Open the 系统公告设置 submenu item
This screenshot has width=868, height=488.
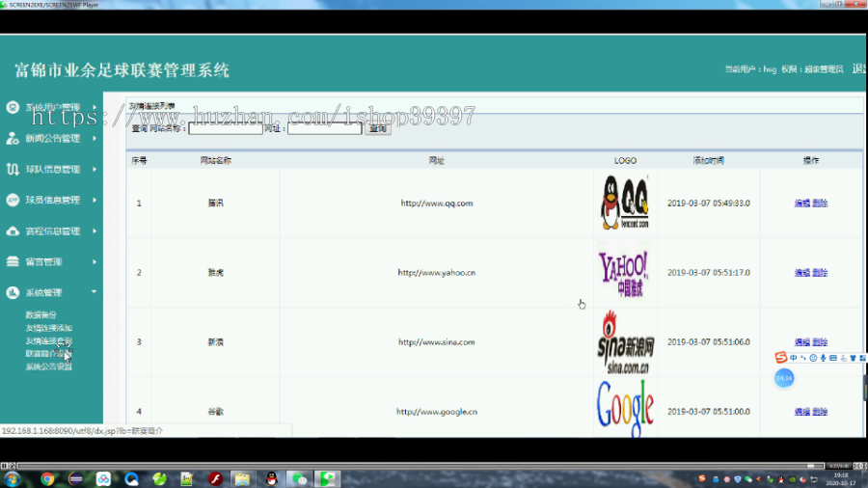pyautogui.click(x=49, y=366)
